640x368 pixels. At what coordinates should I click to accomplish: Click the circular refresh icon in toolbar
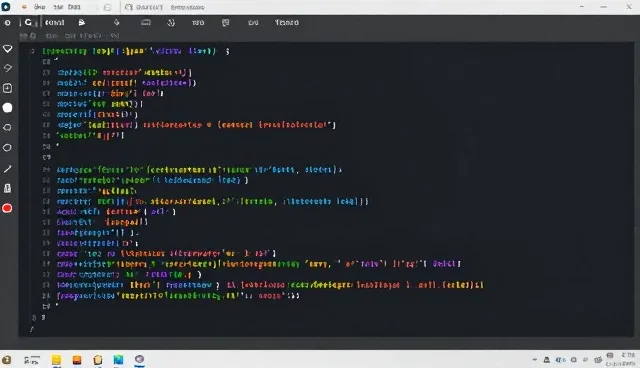171,22
